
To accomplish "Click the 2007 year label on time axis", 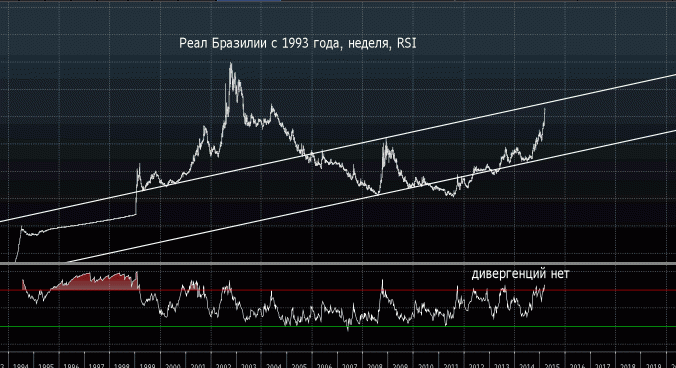I will (x=350, y=365).
